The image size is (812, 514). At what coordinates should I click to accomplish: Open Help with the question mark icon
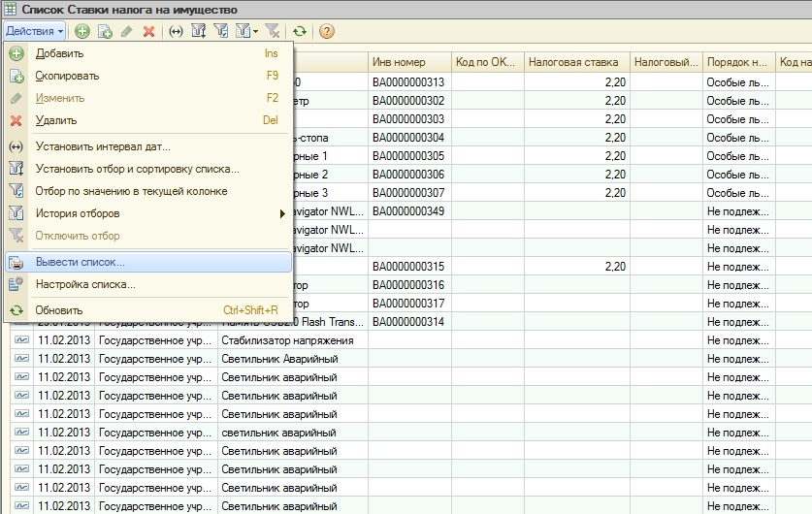pos(327,31)
